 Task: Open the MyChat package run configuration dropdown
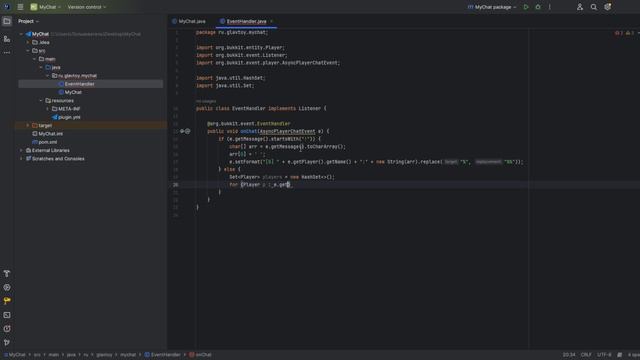pyautogui.click(x=492, y=7)
